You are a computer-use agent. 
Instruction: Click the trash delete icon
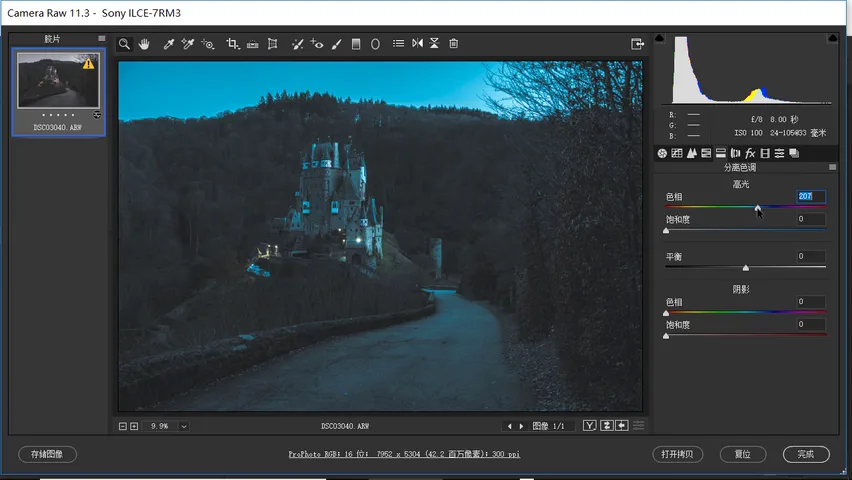[454, 43]
